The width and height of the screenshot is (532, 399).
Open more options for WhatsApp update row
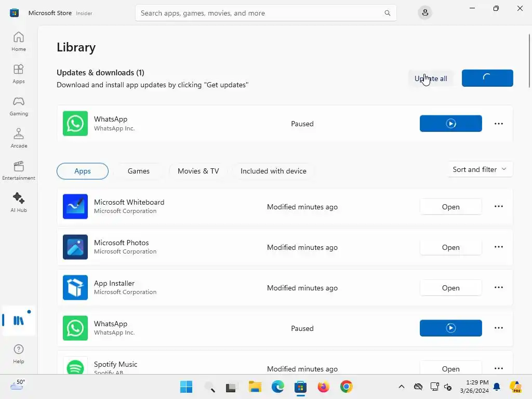[498, 124]
